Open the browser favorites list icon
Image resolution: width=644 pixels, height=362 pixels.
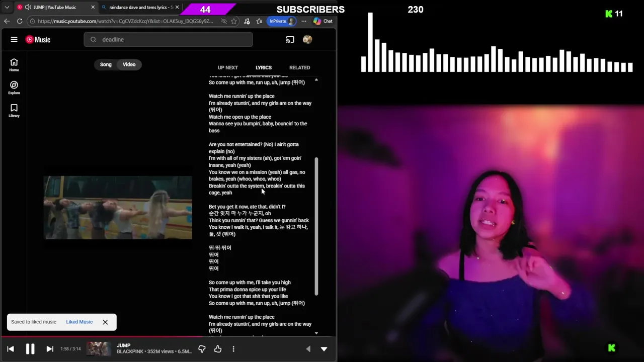tap(259, 21)
